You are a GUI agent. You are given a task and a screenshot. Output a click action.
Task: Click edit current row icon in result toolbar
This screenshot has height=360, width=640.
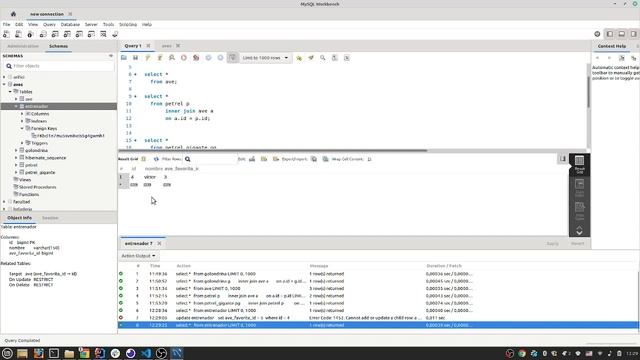pyautogui.click(x=252, y=159)
